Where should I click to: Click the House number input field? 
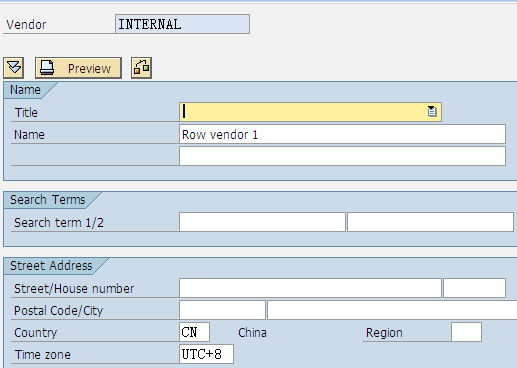[x=474, y=288]
